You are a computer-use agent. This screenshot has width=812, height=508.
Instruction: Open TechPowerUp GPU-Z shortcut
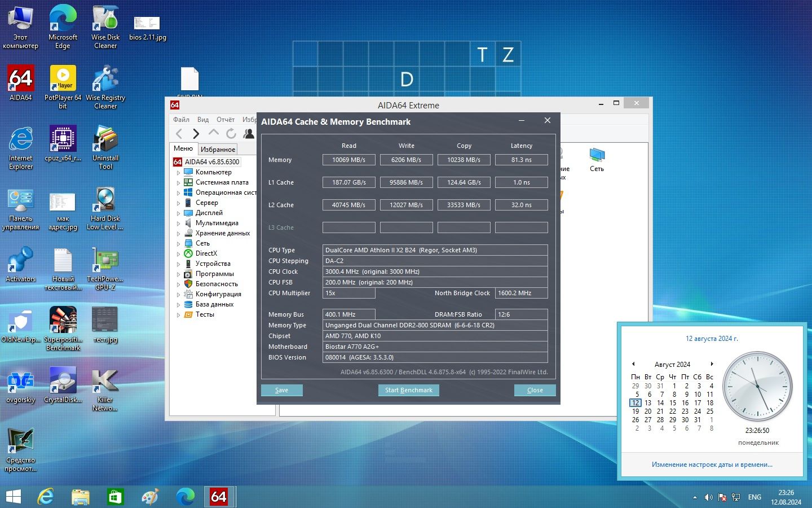(x=105, y=269)
